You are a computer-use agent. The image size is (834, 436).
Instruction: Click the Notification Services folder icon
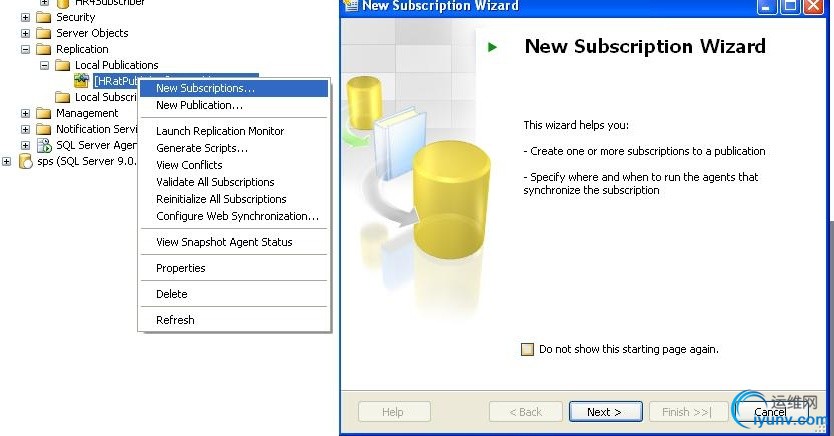[x=44, y=129]
